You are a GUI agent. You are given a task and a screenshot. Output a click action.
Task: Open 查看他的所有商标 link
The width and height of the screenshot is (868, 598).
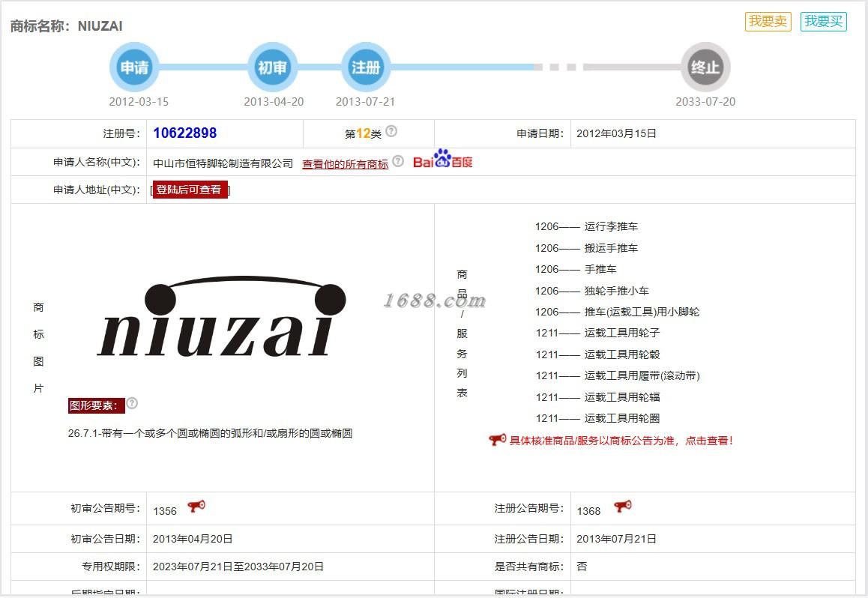[345, 164]
